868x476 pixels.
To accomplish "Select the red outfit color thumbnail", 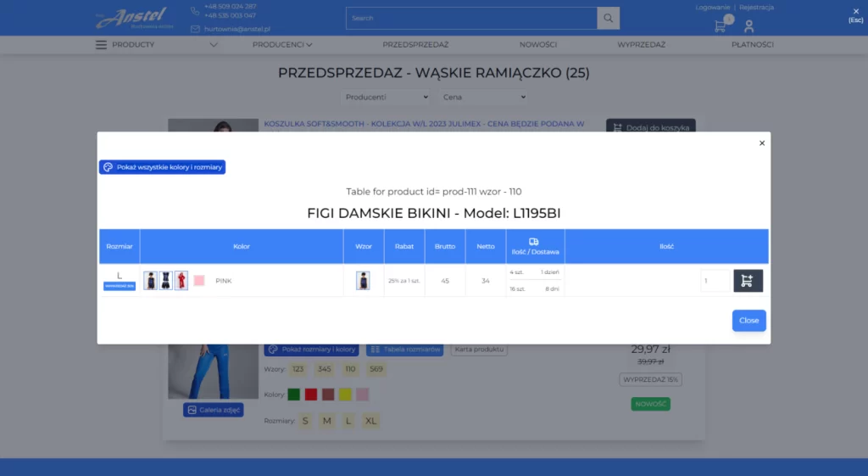I will tap(181, 280).
